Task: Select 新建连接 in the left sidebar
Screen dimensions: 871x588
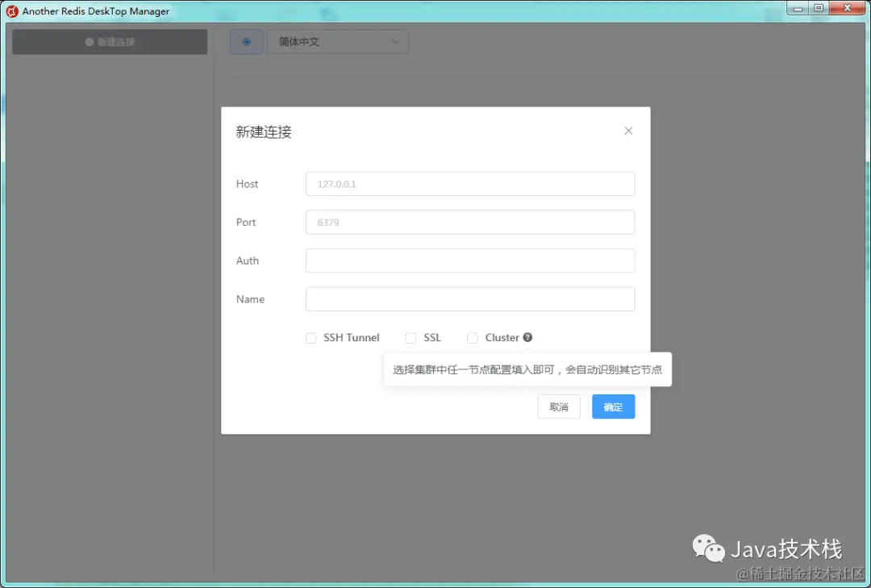Action: [109, 41]
